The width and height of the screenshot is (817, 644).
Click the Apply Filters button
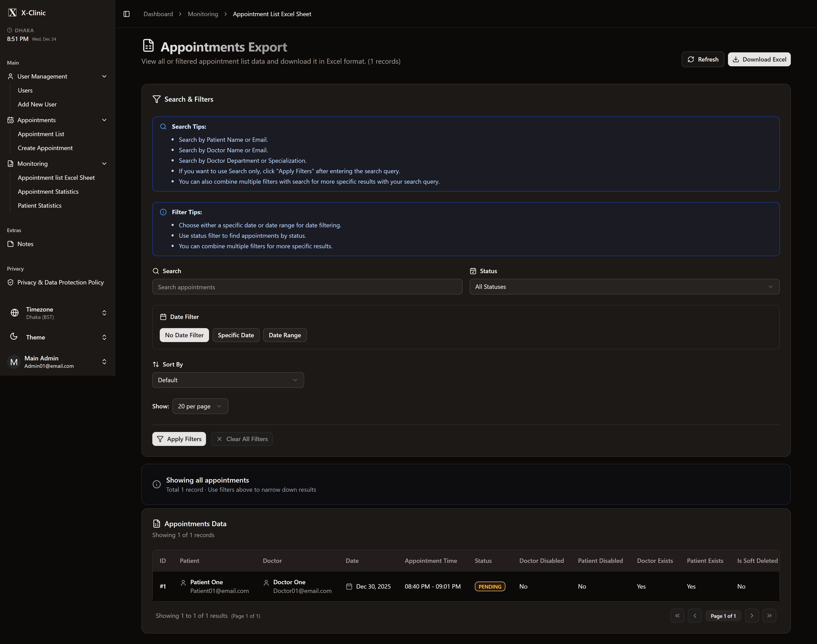point(179,439)
